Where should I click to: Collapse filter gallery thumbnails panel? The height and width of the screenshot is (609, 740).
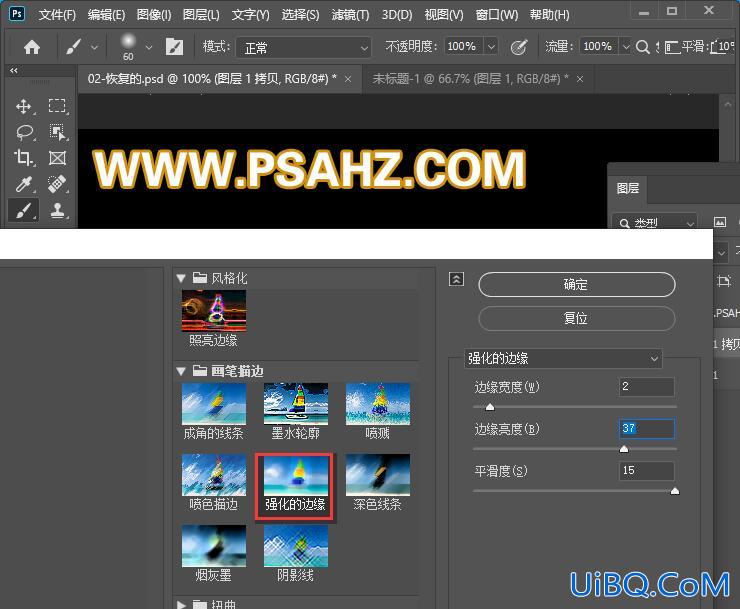[x=456, y=279]
